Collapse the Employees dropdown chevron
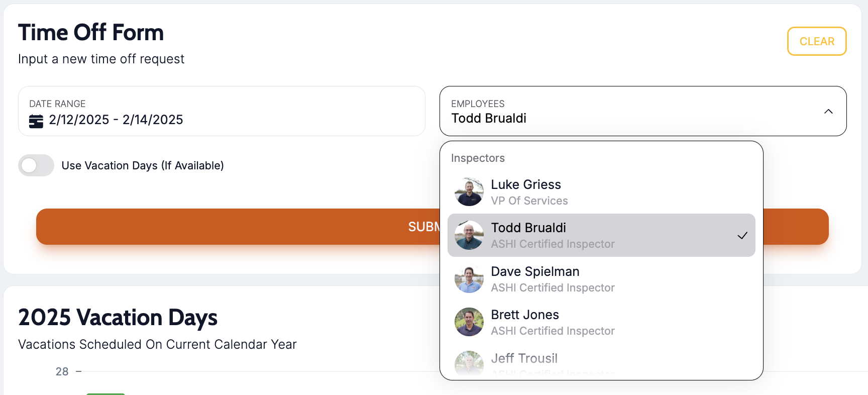 [x=828, y=112]
